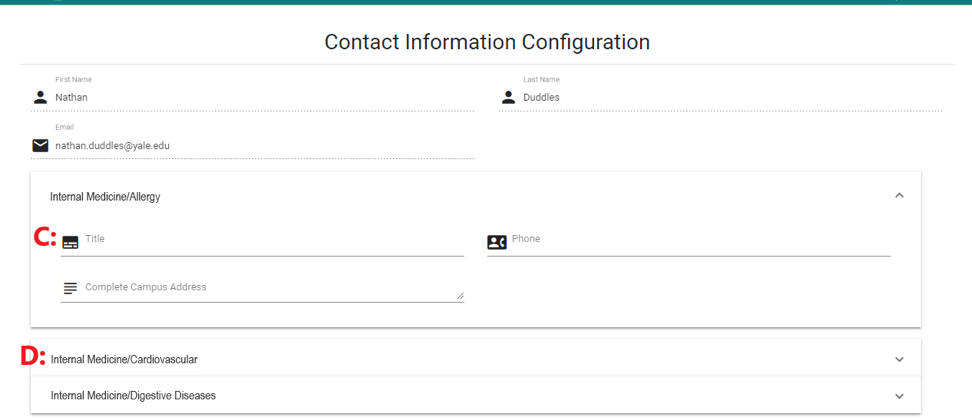This screenshot has width=972, height=420.
Task: Expand Internal Medicine/Cardiovascular using its chevron
Action: (899, 360)
